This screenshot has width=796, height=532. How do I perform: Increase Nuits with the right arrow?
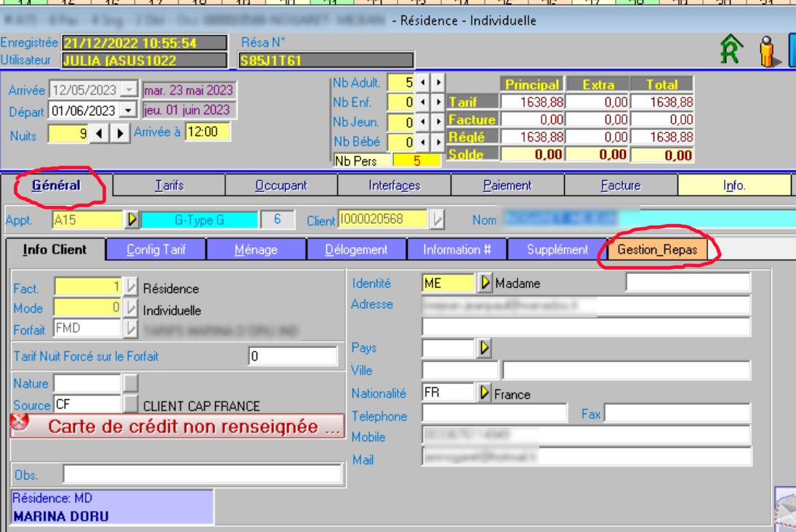[120, 134]
